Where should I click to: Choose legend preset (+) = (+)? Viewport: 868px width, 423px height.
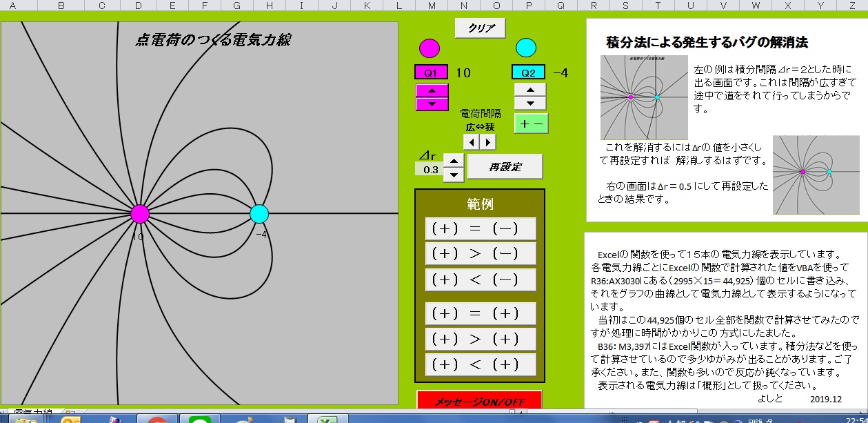(481, 313)
